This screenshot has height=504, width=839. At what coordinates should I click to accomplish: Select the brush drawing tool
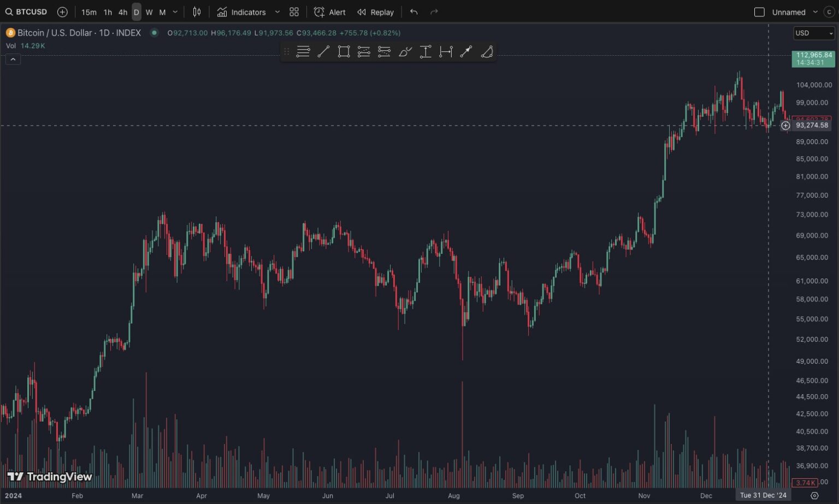pyautogui.click(x=405, y=52)
